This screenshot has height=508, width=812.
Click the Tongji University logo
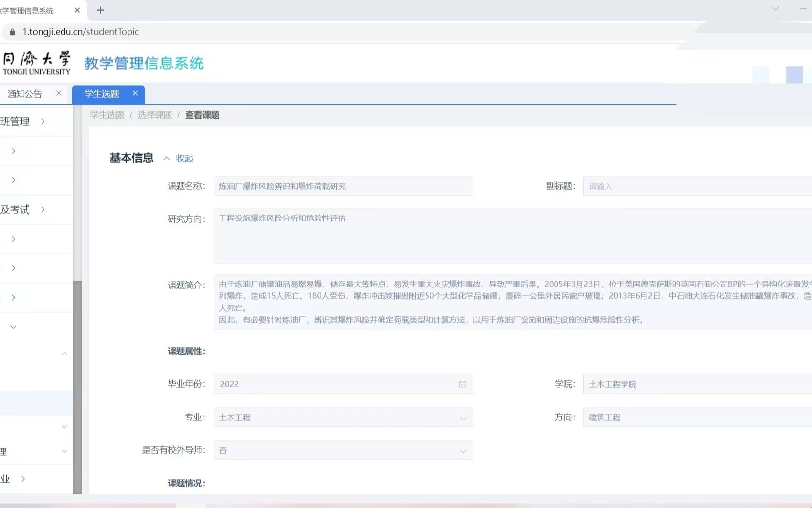37,63
